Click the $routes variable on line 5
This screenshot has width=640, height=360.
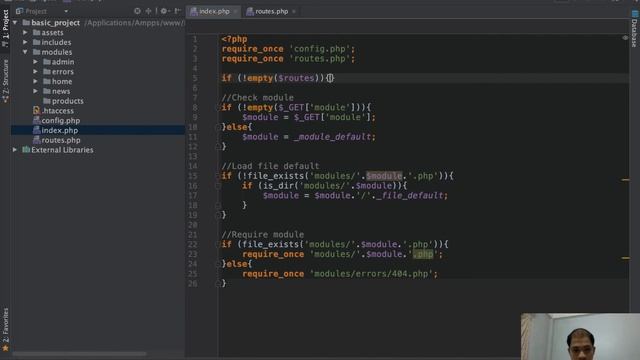pyautogui.click(x=296, y=78)
